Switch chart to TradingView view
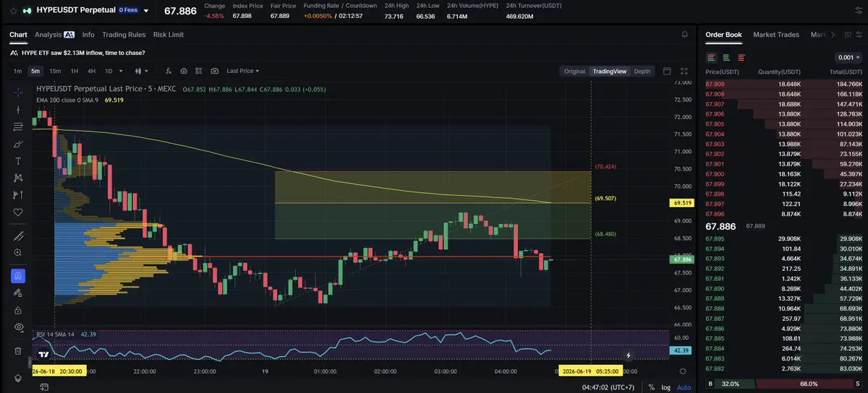The height and width of the screenshot is (393, 868). tap(610, 71)
